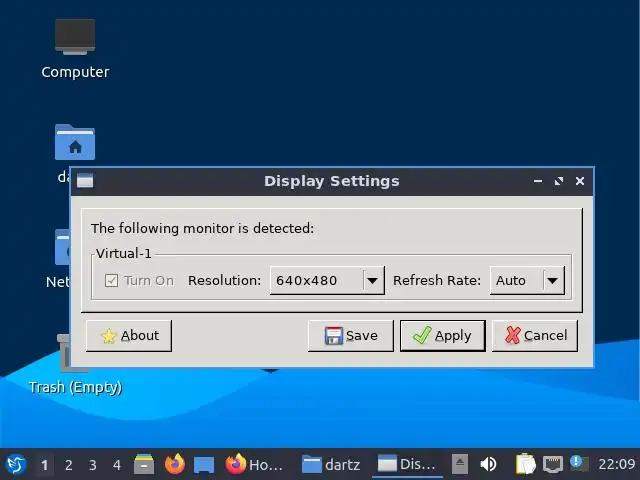640x480 pixels.
Task: Click 'The following monitor is detected:' text
Action: 202,228
